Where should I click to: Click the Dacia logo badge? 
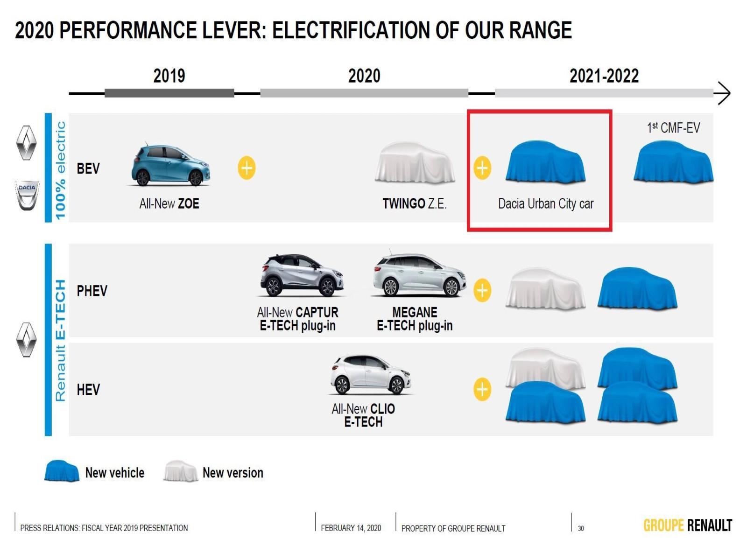coord(27,196)
